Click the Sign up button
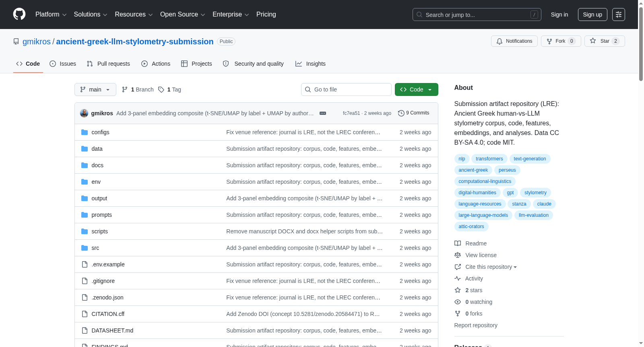 pos(592,15)
